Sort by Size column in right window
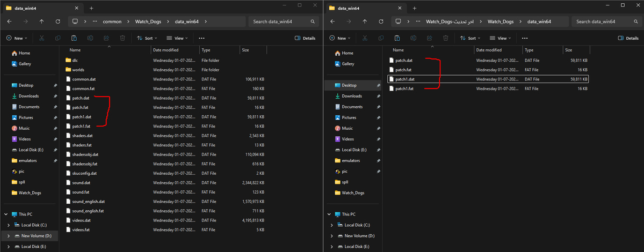 (x=576, y=50)
